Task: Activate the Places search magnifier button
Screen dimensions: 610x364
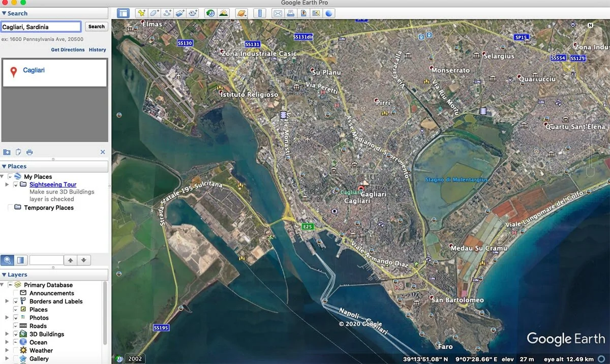Action: [x=8, y=260]
